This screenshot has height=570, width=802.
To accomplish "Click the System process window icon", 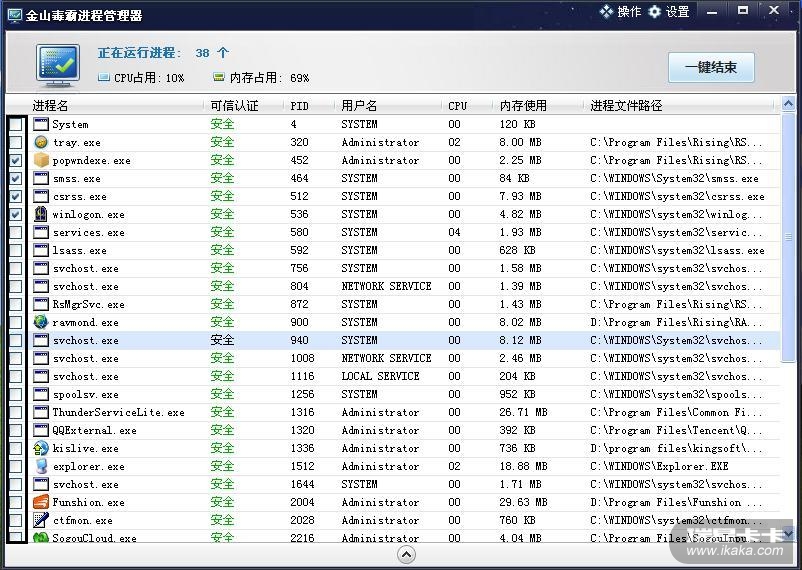I will 41,124.
